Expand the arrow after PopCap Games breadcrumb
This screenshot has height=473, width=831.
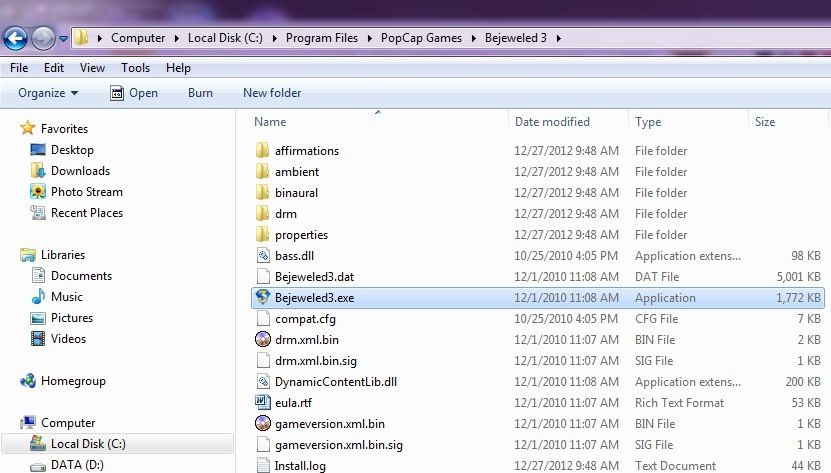click(x=473, y=38)
